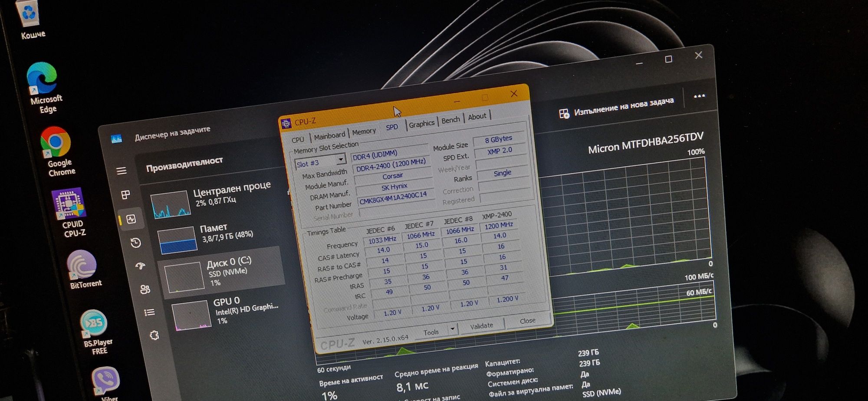Click the Micron MTFDHBA256TDV disk name

645,143
